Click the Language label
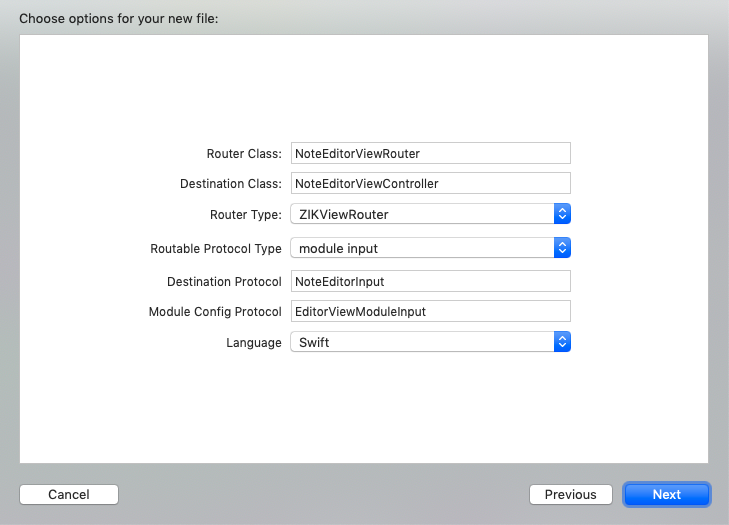Screen dimensions: 729x525 [254, 343]
